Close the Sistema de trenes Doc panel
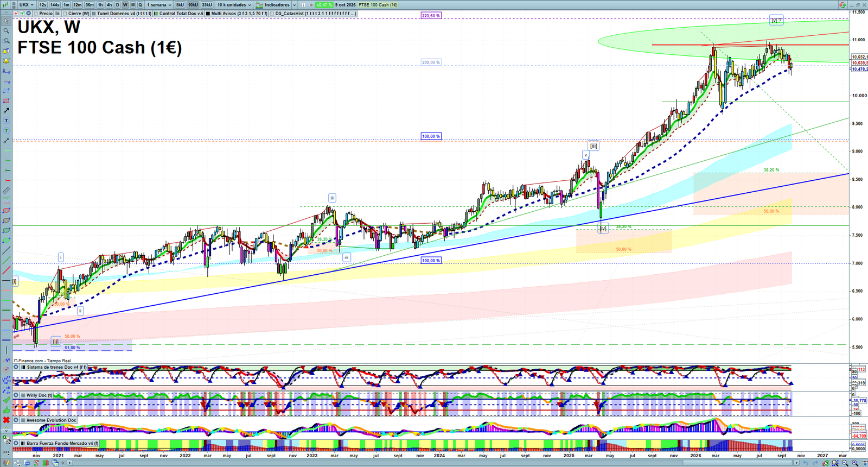868x467 pixels. click(x=16, y=367)
